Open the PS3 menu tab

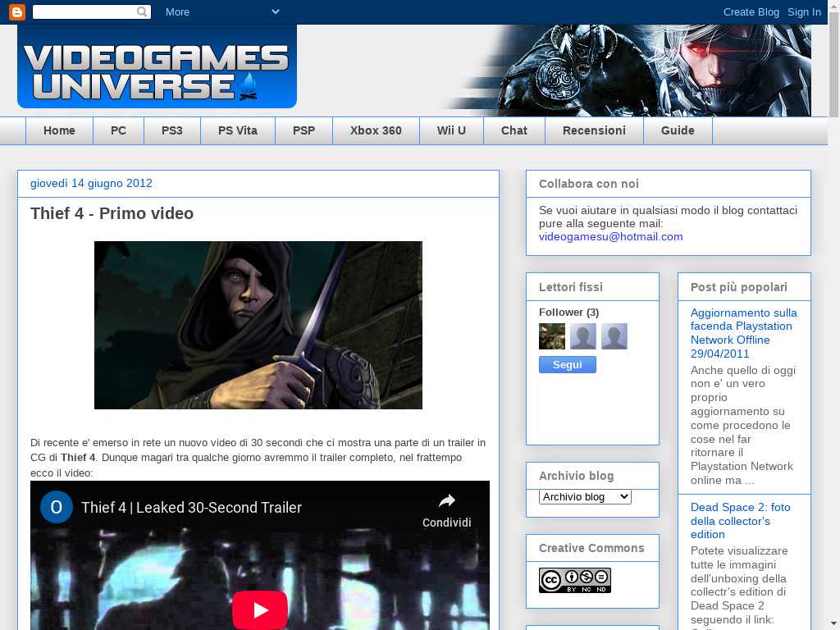172,130
